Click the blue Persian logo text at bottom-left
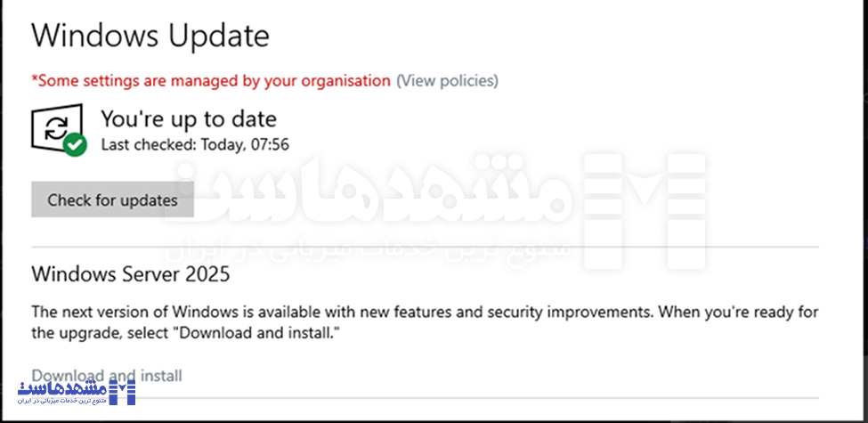868x423 pixels. click(62, 389)
